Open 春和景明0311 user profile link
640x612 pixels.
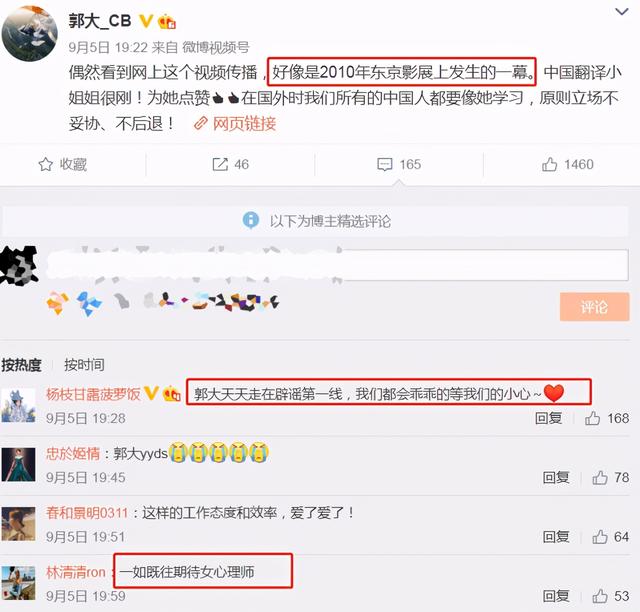coord(87,513)
